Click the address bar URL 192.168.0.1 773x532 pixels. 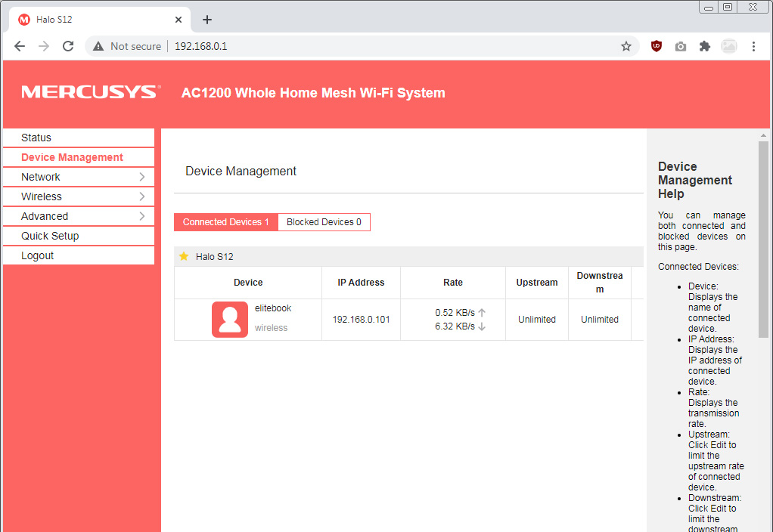point(200,46)
